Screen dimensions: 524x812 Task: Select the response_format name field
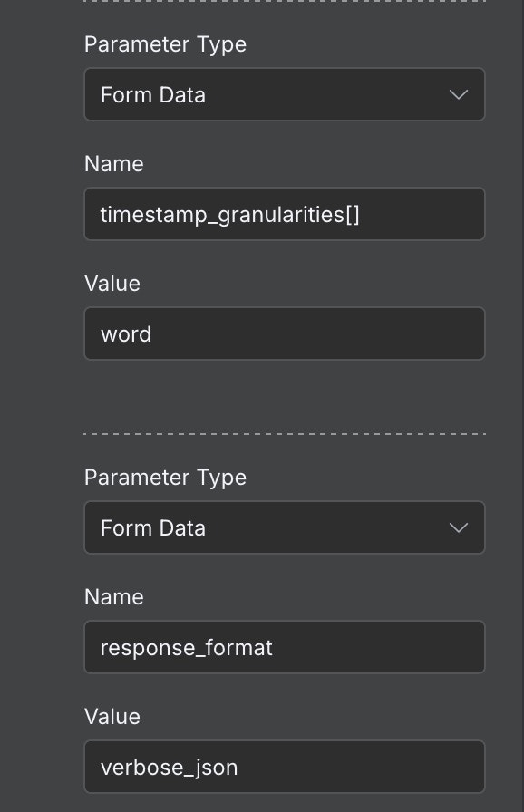pos(284,647)
